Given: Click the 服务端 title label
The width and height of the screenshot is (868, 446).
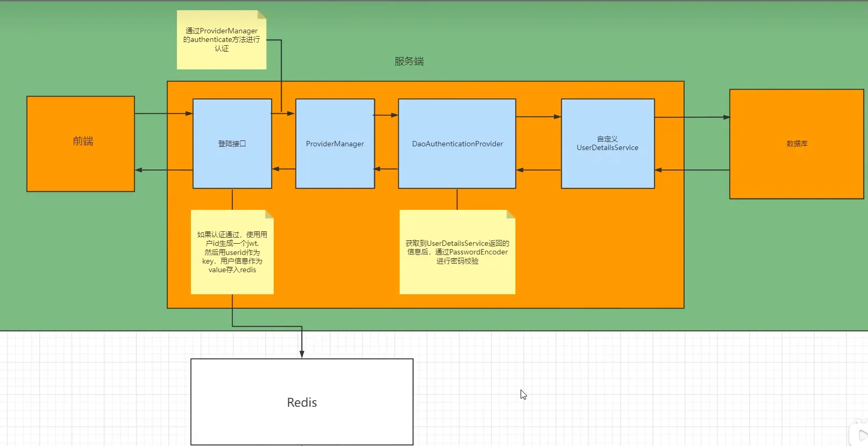Looking at the screenshot, I should pyautogui.click(x=409, y=61).
